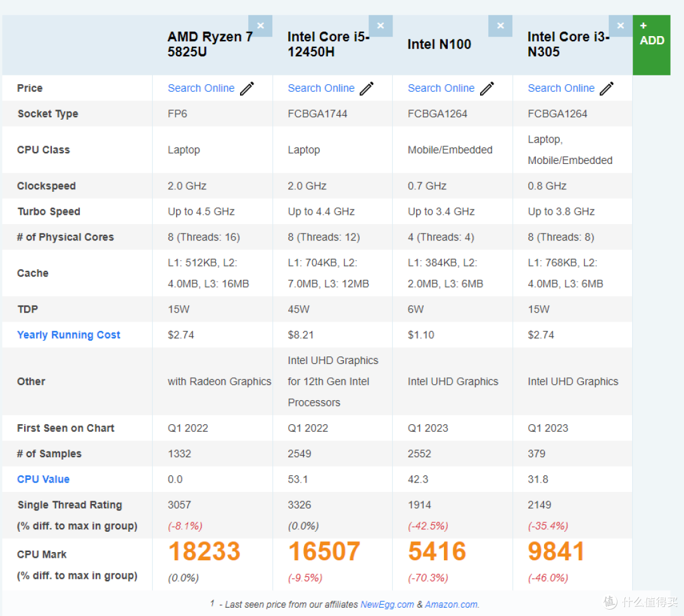The height and width of the screenshot is (616, 684).
Task: Remove the Intel Core i3-N305 column
Action: [x=620, y=26]
